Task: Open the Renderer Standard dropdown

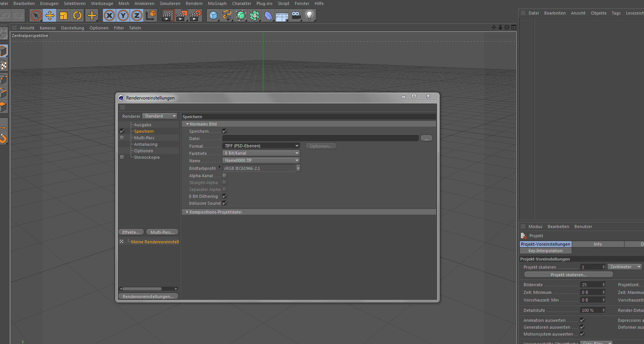Action: pyautogui.click(x=160, y=116)
